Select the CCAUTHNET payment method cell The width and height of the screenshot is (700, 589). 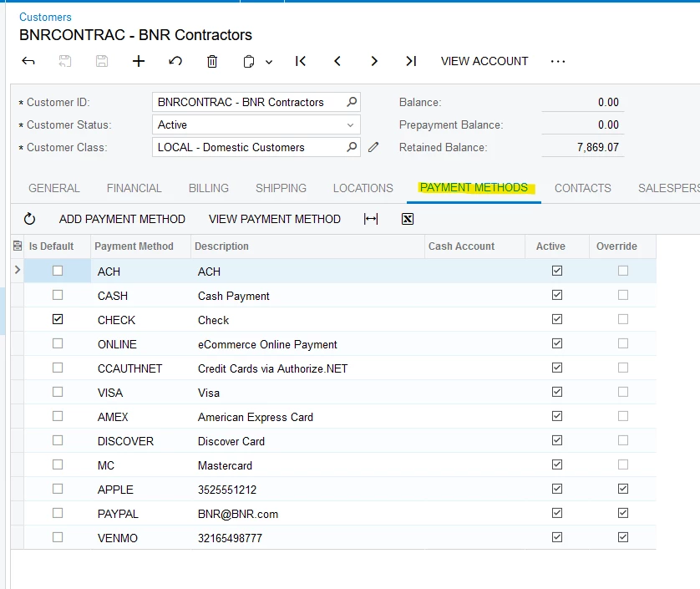141,368
